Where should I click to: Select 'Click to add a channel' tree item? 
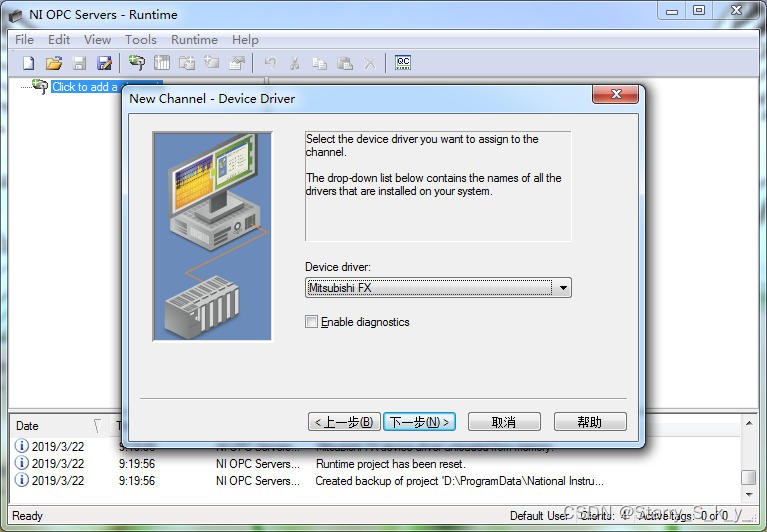click(84, 87)
